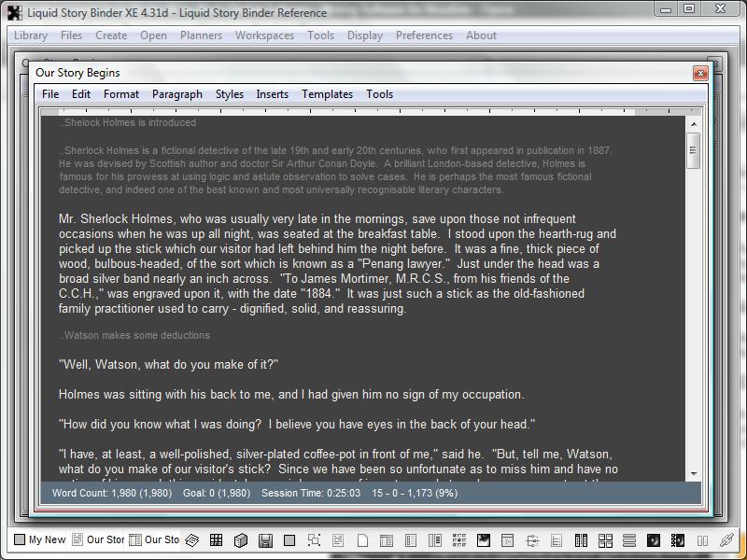Open the Templates menu in document window

[x=327, y=94]
